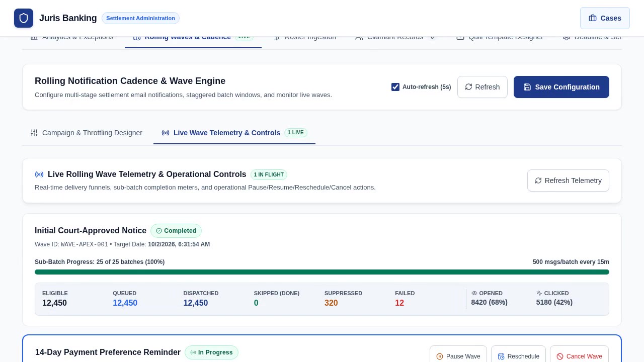644x362 pixels.
Task: Click the ELIGIBLE 12,450 value
Action: click(54, 303)
